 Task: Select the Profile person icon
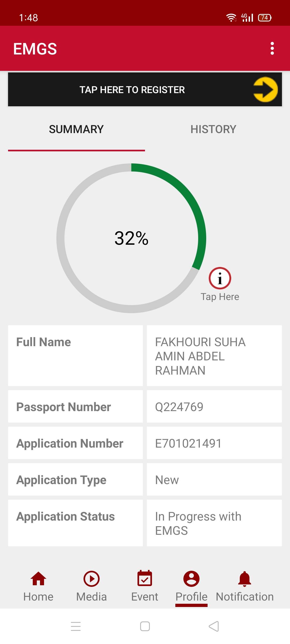(x=191, y=579)
